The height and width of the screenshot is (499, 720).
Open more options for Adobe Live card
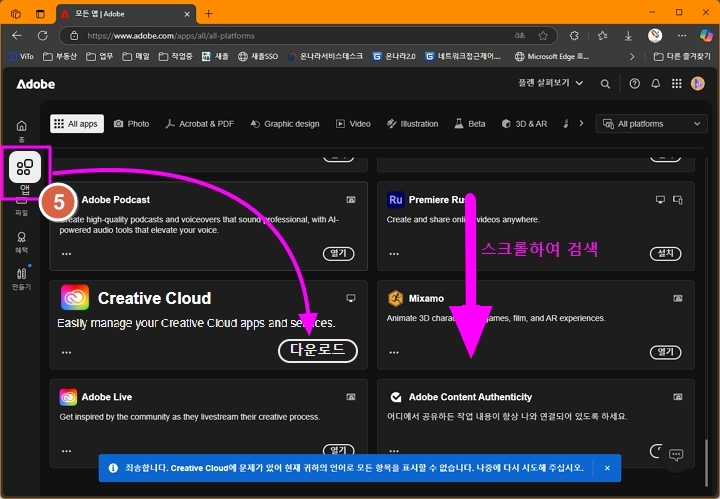[x=67, y=451]
